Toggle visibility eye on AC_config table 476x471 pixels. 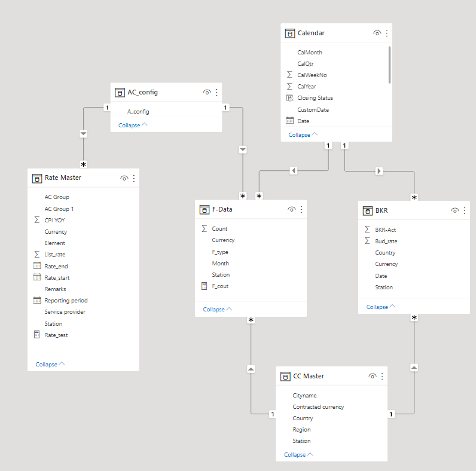click(207, 93)
